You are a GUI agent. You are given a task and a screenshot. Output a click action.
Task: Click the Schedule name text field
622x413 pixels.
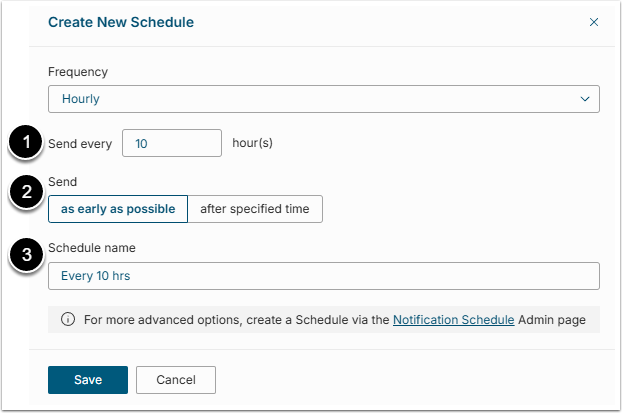[323, 276]
